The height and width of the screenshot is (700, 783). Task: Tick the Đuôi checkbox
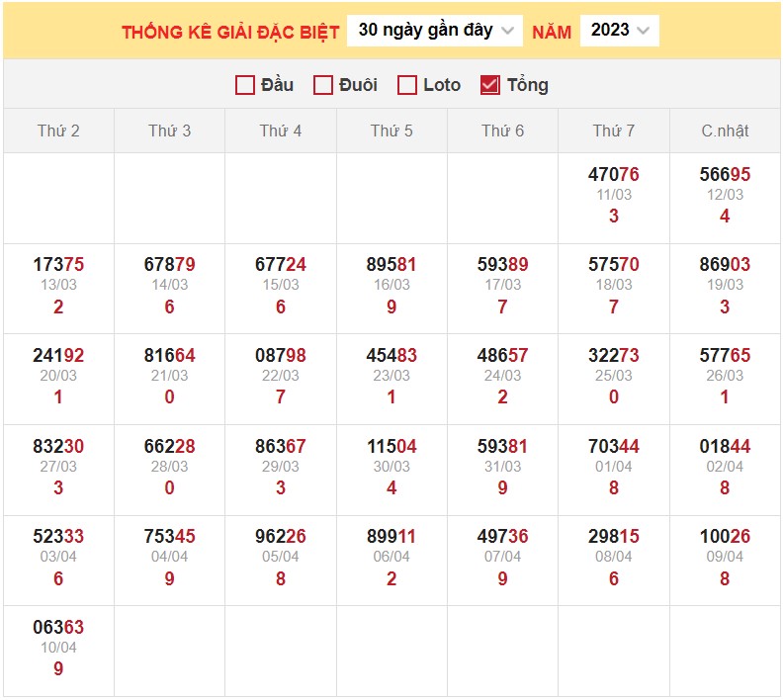[323, 85]
